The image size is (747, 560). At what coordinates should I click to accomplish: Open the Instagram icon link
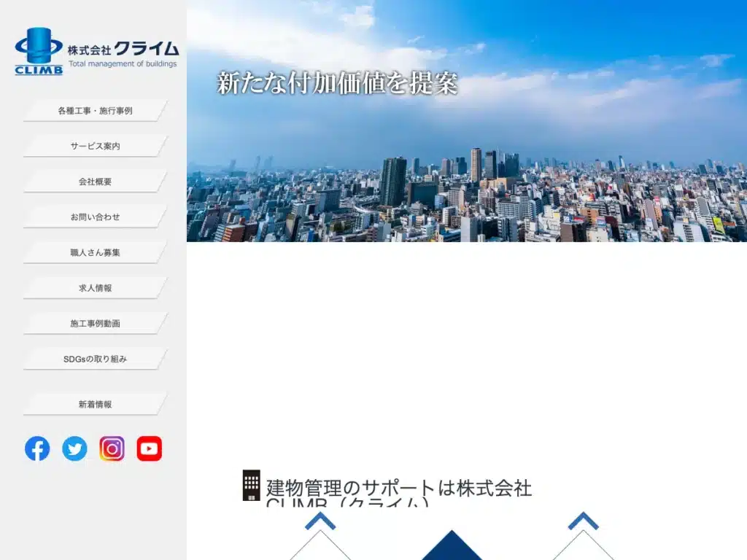(x=112, y=448)
